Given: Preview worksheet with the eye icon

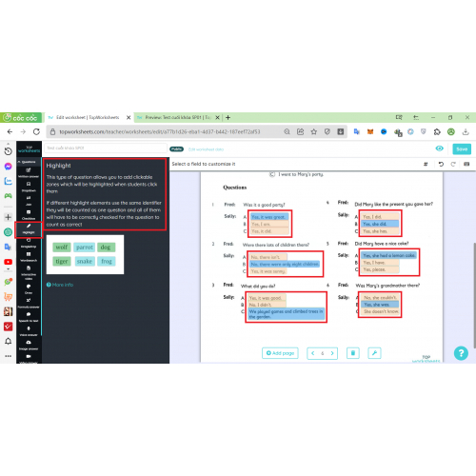Looking at the screenshot, I should tap(439, 149).
